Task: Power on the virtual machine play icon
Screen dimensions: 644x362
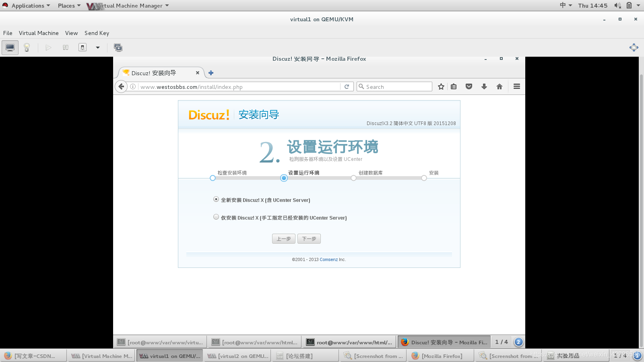Action: pyautogui.click(x=48, y=47)
